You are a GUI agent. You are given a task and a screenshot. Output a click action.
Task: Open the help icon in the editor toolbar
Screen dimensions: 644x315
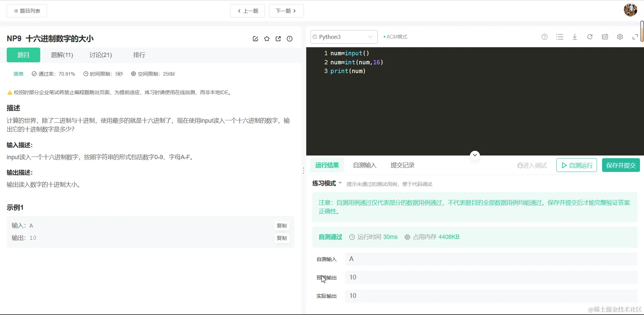pyautogui.click(x=544, y=37)
